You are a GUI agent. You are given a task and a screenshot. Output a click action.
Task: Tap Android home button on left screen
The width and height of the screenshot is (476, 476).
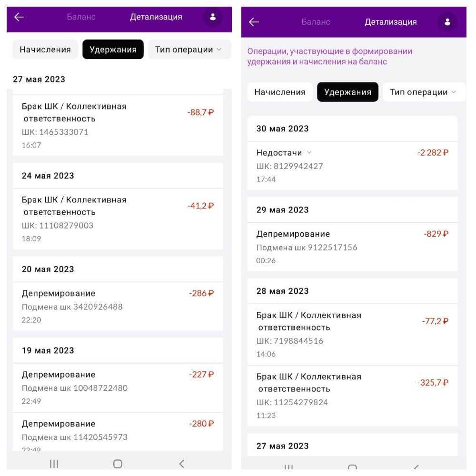click(118, 464)
